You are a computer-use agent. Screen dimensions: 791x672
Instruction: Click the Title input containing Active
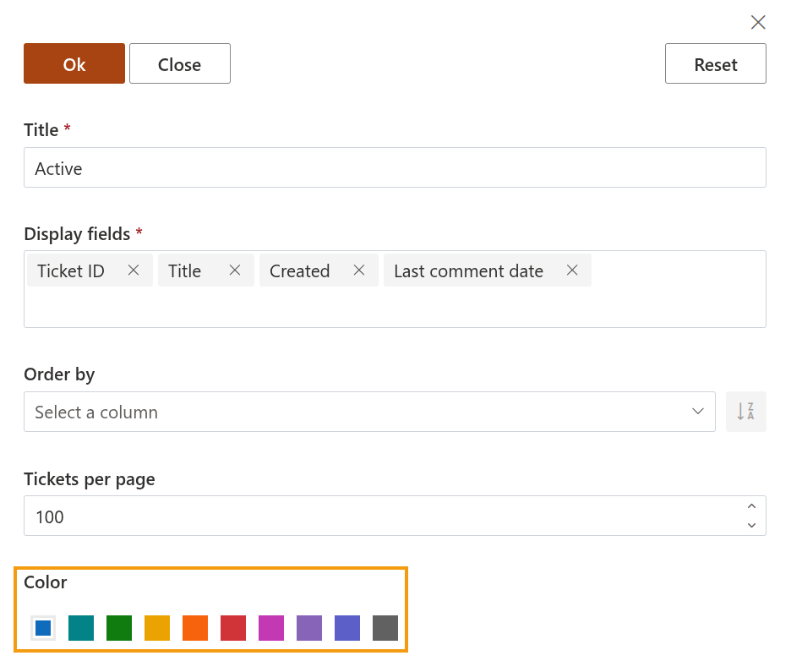click(395, 167)
